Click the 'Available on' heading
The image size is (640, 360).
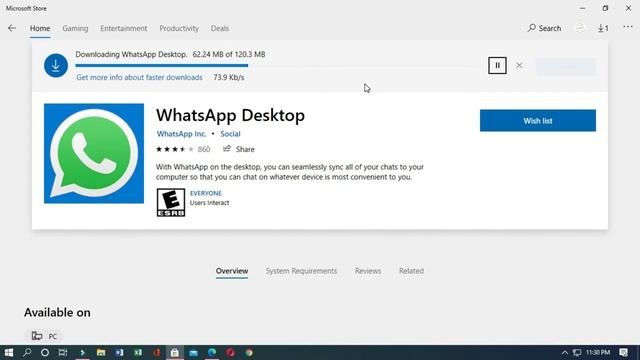57,313
